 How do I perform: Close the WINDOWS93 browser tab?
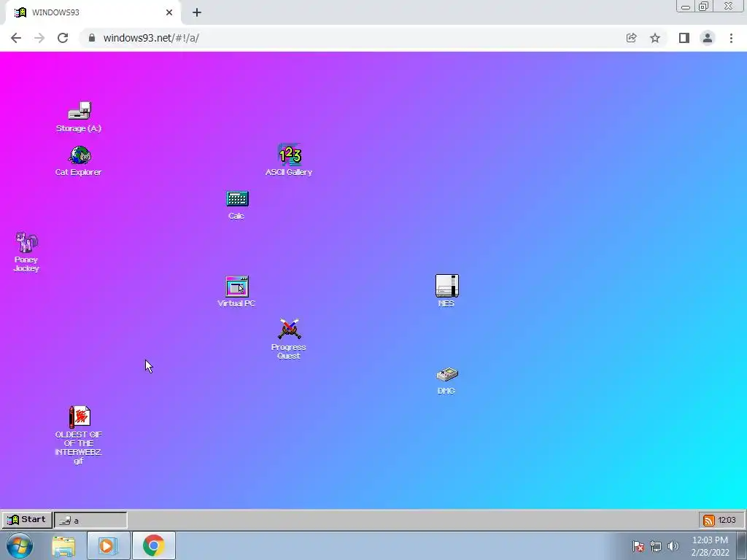coord(169,12)
